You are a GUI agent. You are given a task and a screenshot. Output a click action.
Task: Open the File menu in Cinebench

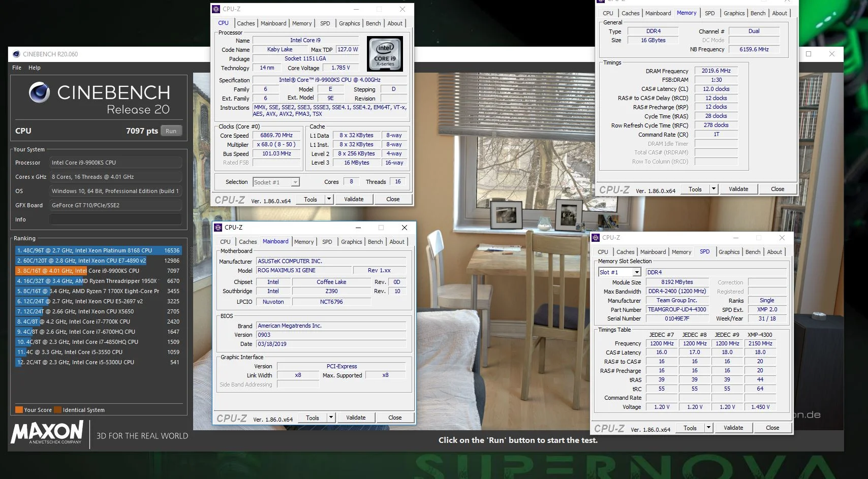click(17, 68)
